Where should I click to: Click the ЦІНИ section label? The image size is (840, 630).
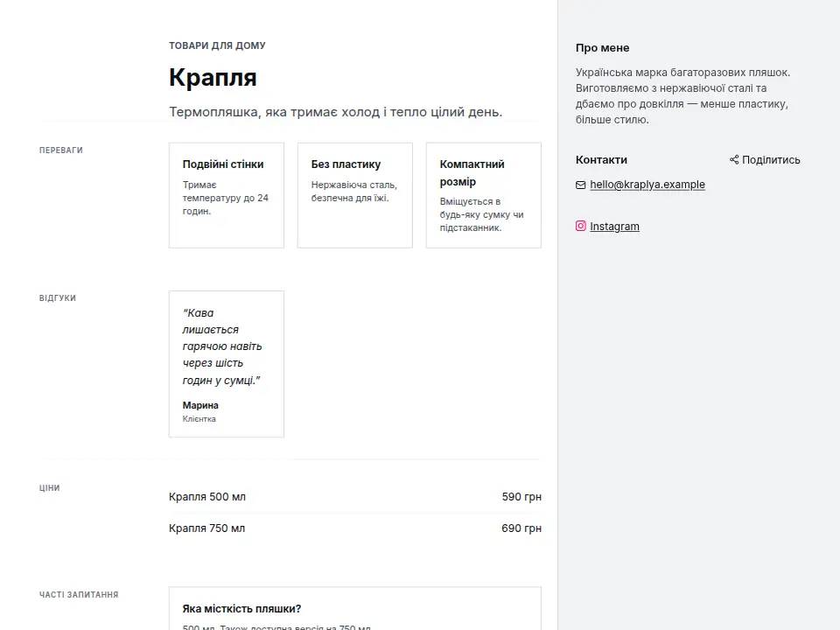point(49,488)
